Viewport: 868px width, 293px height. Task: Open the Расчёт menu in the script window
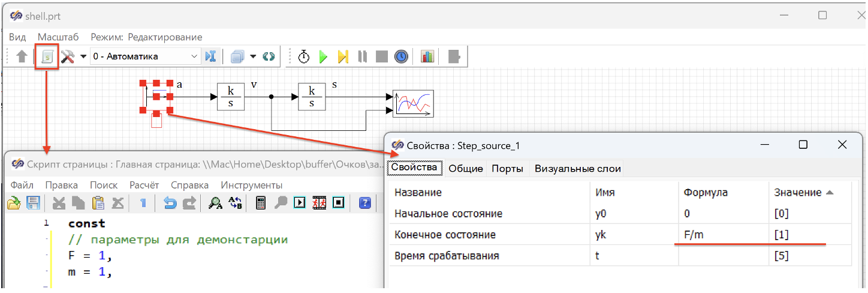pyautogui.click(x=144, y=185)
